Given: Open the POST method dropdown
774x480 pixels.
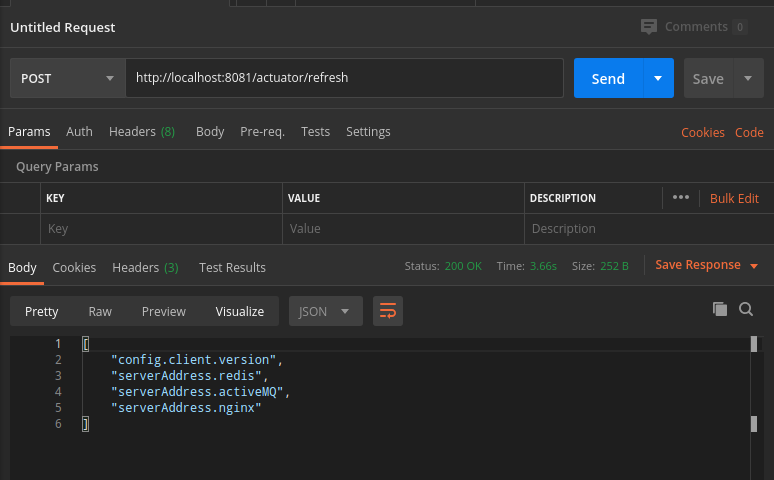Looking at the screenshot, I should (67, 79).
